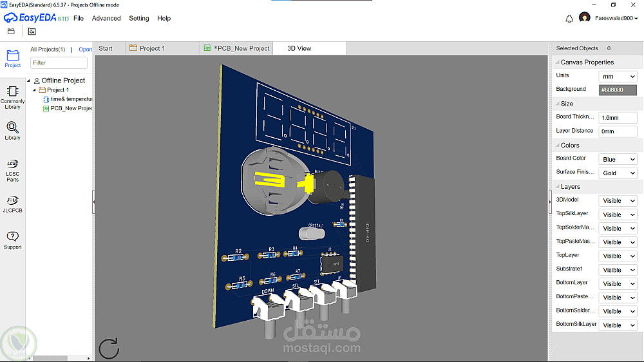The height and width of the screenshot is (362, 644).
Task: Open the Board Color dropdown
Action: coord(618,160)
